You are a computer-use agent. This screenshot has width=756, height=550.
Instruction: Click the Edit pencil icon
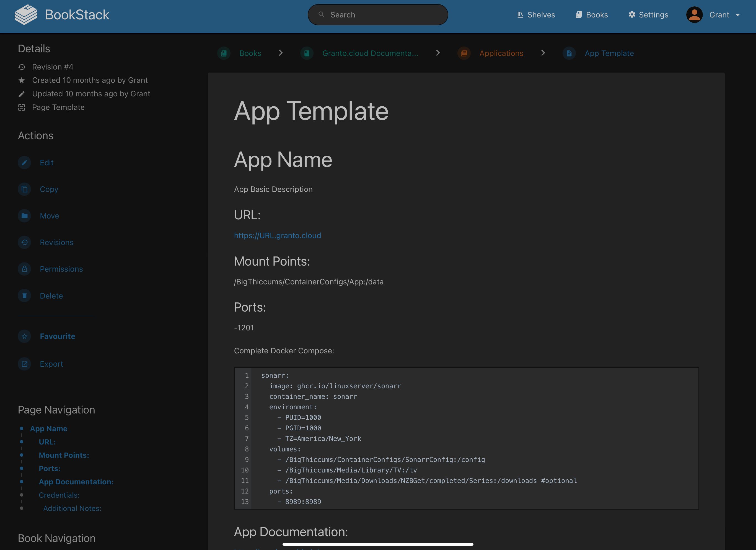pyautogui.click(x=24, y=163)
